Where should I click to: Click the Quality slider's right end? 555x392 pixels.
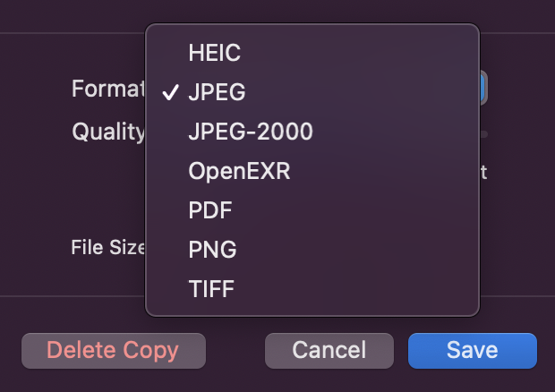484,133
